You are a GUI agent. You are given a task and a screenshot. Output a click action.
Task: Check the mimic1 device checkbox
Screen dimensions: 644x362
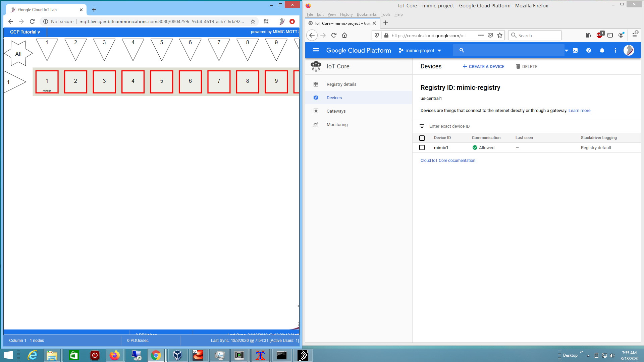pos(422,147)
